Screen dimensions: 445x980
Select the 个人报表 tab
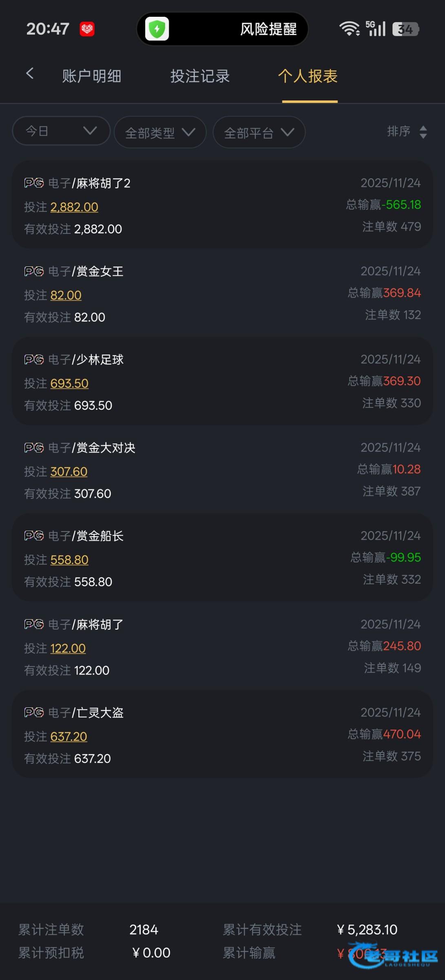(308, 76)
